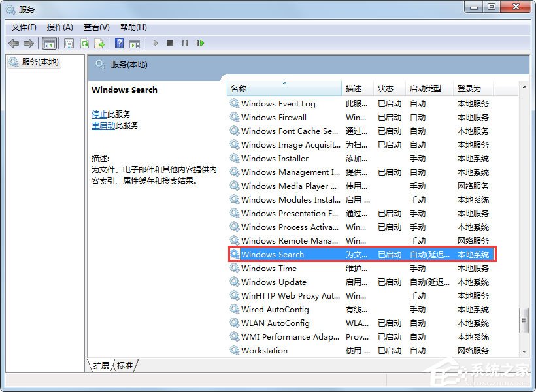This screenshot has height=392, width=536.
Task: Click the back navigation arrow
Action: point(14,43)
